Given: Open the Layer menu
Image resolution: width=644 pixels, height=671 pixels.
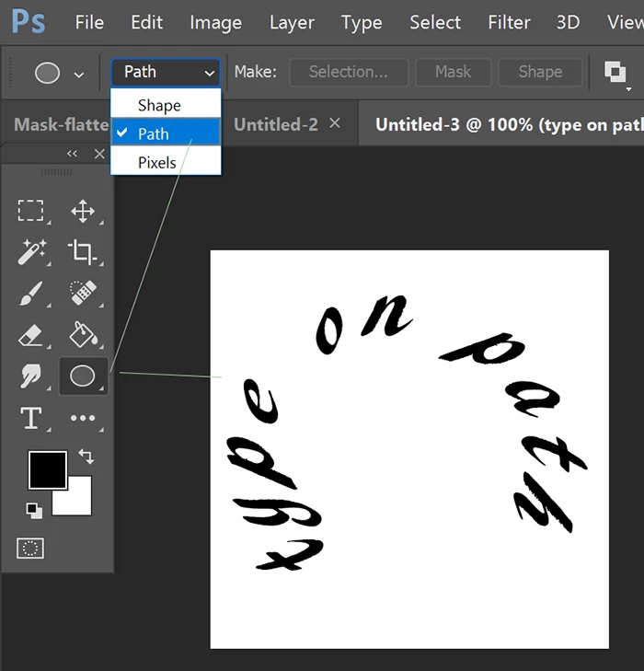Looking at the screenshot, I should [x=292, y=22].
